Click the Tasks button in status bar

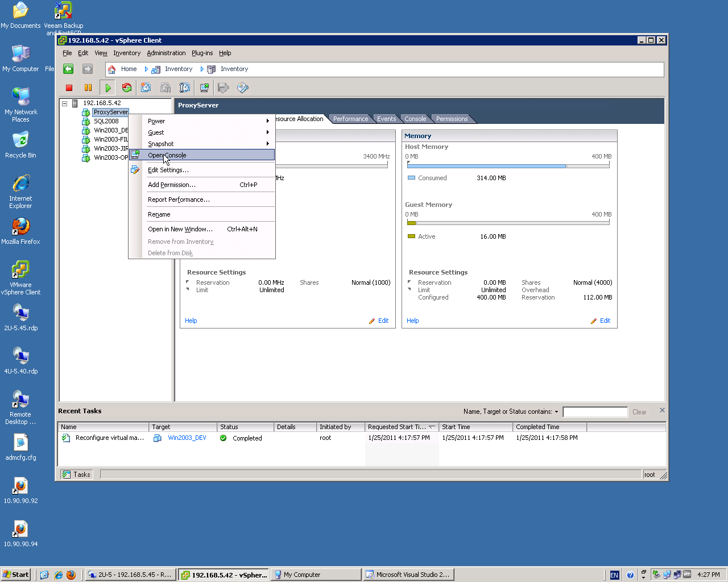[77, 475]
